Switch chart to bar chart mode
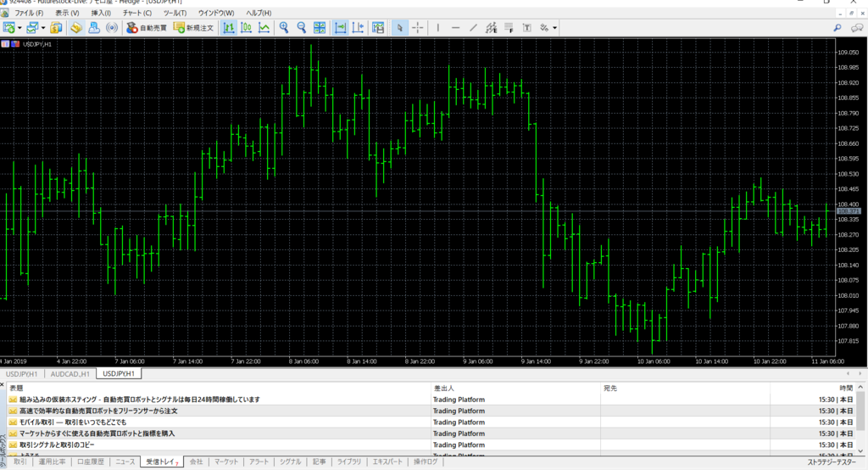Viewport: 868px width, 470px height. 228,28
